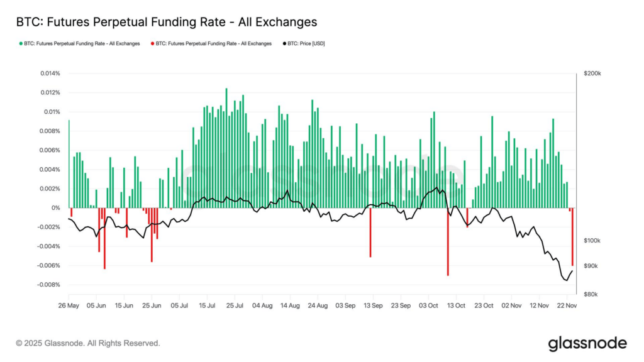The height and width of the screenshot is (362, 644).
Task: Select the 26 May date label
Action: click(69, 306)
